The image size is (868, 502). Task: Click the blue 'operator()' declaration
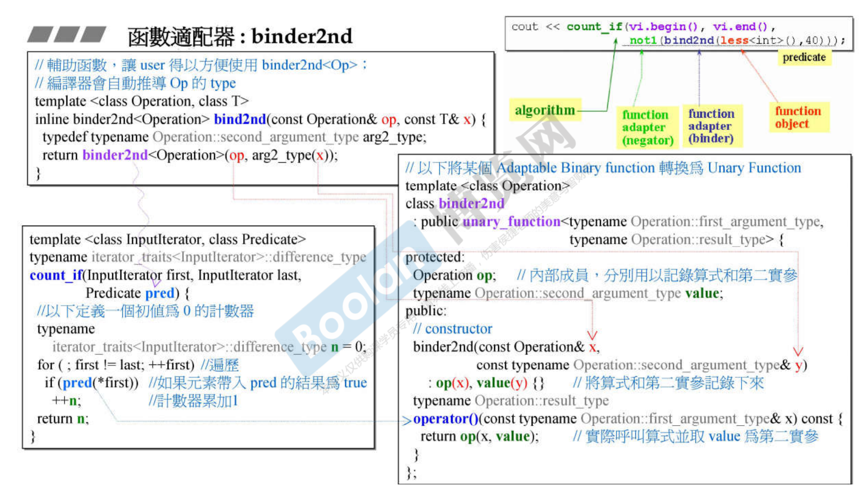pos(446,419)
